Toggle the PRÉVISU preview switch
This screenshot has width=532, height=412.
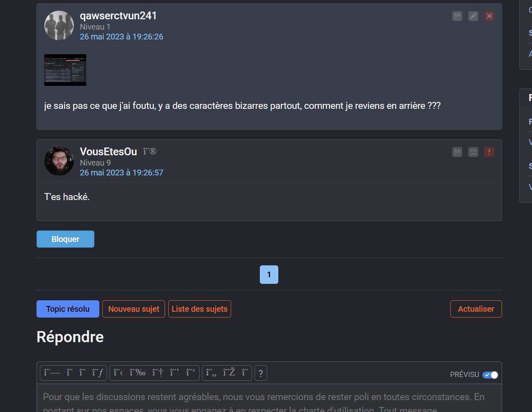click(x=490, y=375)
